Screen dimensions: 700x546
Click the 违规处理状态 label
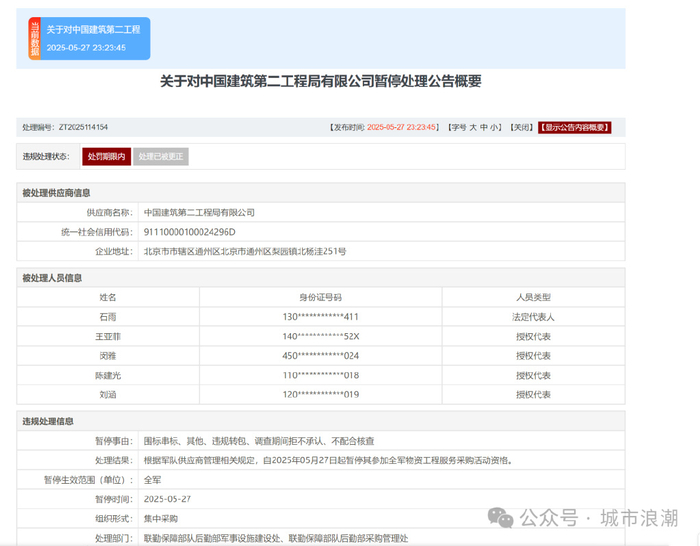(46, 157)
